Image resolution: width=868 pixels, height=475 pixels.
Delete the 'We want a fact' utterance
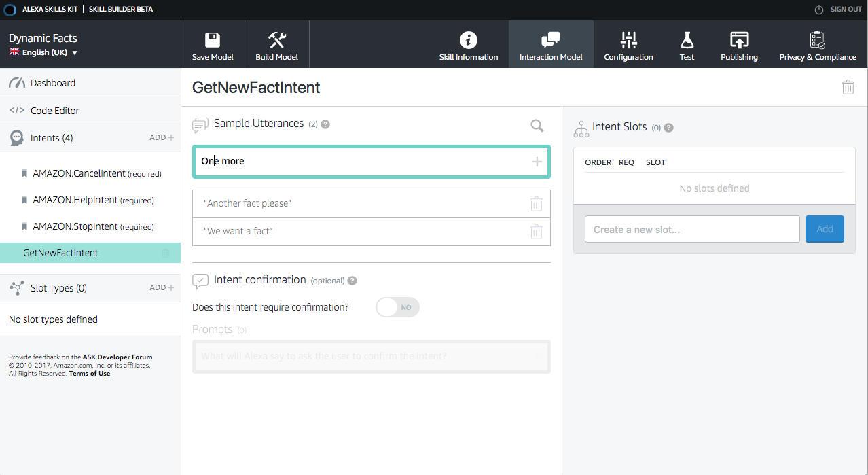pos(536,232)
